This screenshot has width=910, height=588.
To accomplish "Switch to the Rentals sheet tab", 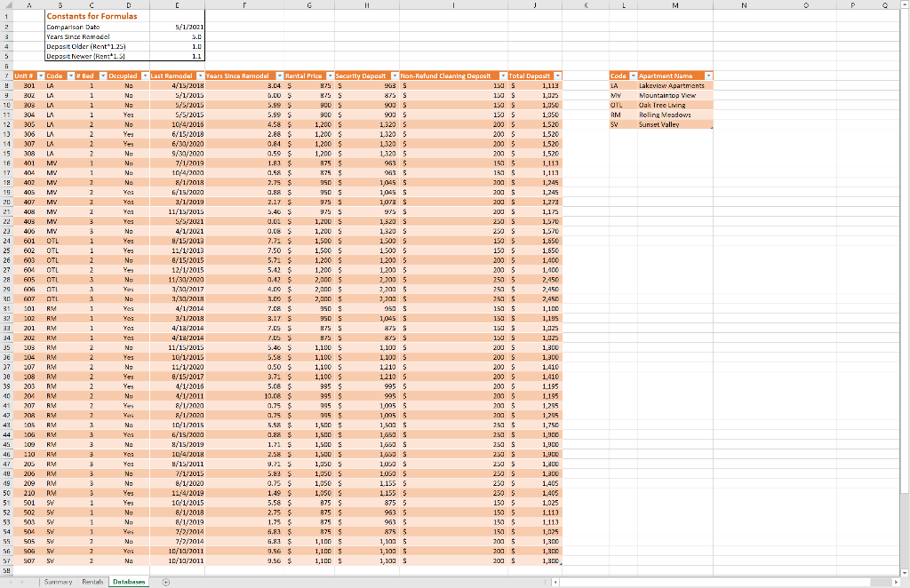I will (x=92, y=582).
